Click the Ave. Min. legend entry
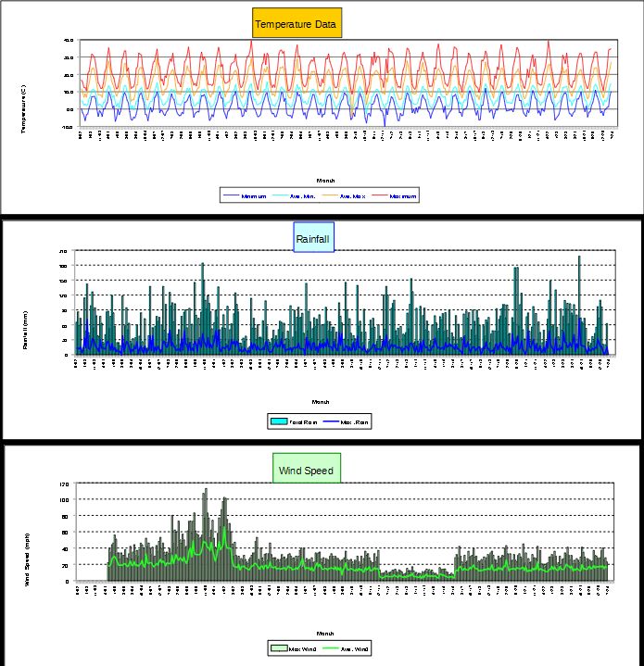644x666 pixels. click(294, 196)
